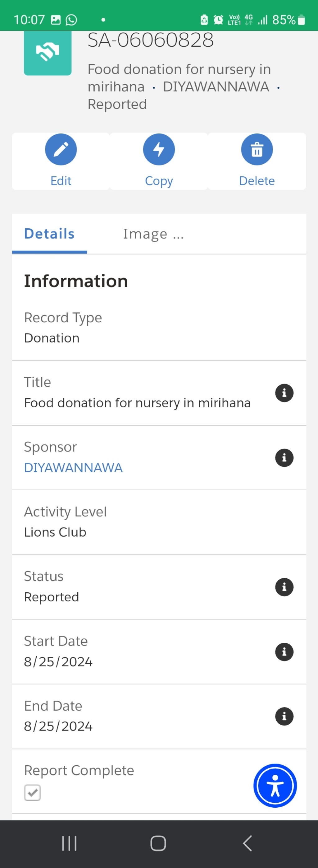Tap the Delete trash icon
318x868 pixels.
[x=257, y=149]
